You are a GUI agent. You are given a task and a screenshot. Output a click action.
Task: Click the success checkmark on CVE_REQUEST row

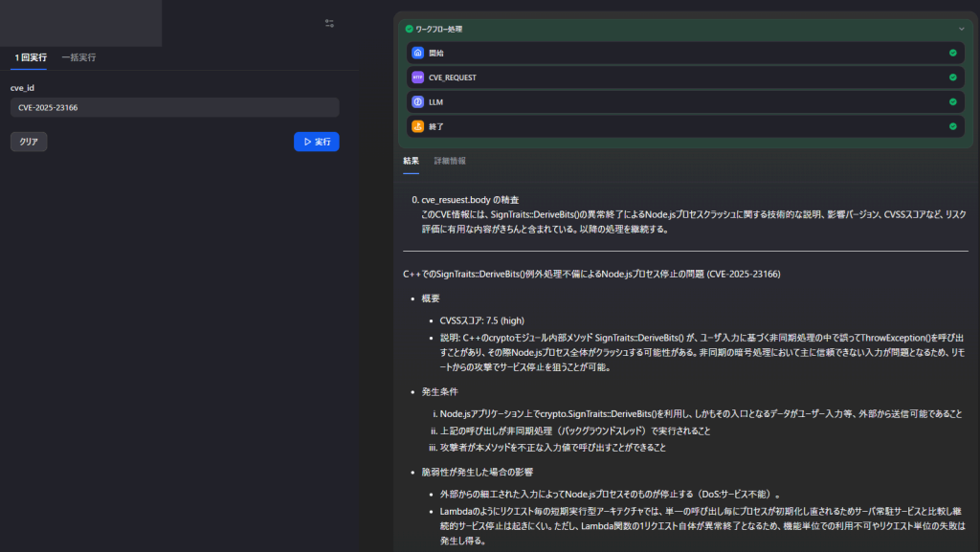952,77
